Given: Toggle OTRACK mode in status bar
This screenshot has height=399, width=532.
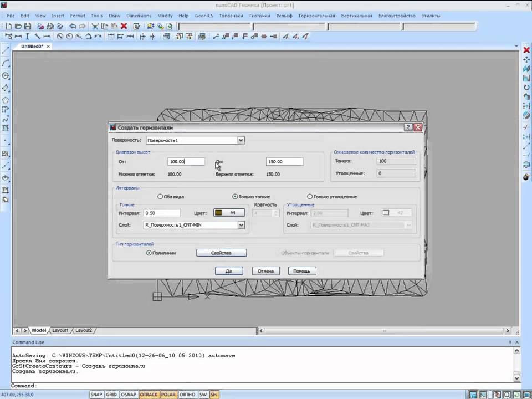Looking at the screenshot, I should (x=149, y=395).
